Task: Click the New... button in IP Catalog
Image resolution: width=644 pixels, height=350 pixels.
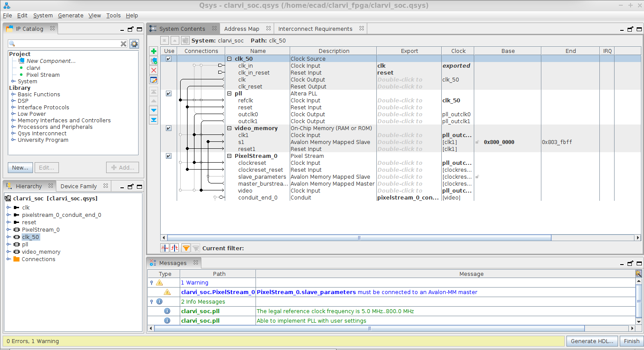Action: click(x=20, y=167)
